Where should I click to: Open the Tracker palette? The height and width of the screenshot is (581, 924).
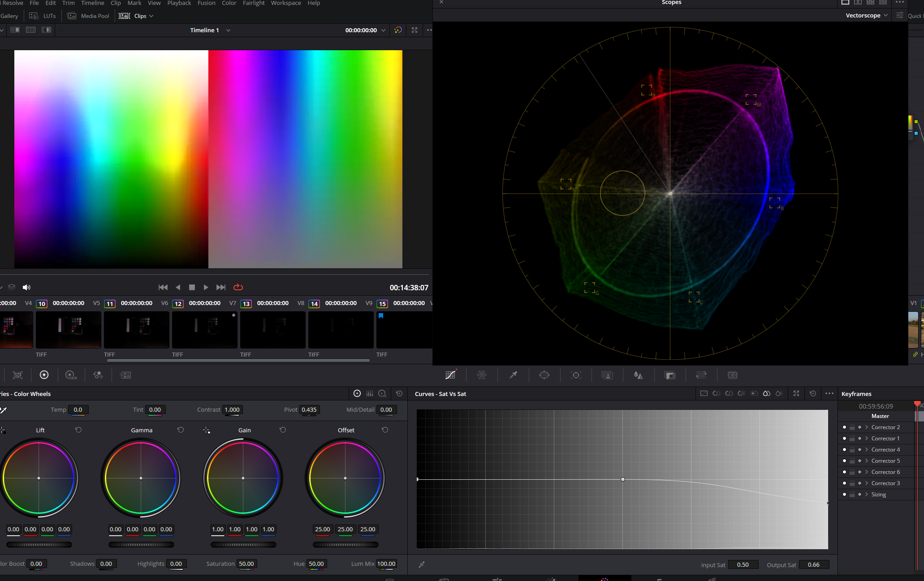[576, 375]
